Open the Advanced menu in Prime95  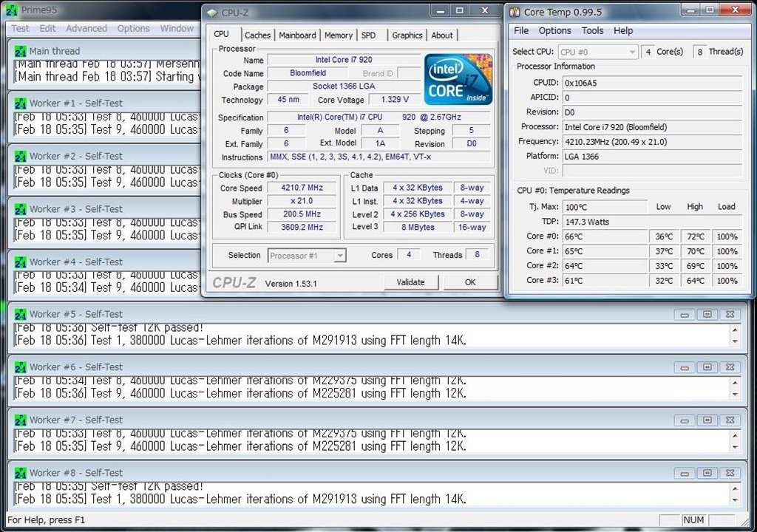86,28
